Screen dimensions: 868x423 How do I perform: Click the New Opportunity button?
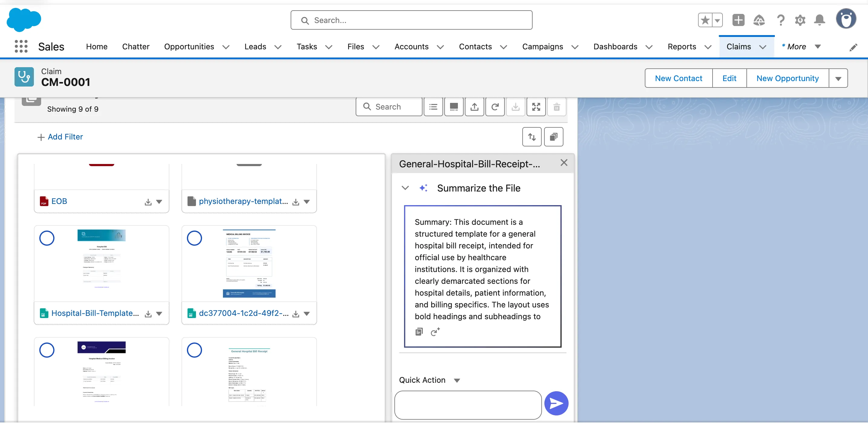787,78
